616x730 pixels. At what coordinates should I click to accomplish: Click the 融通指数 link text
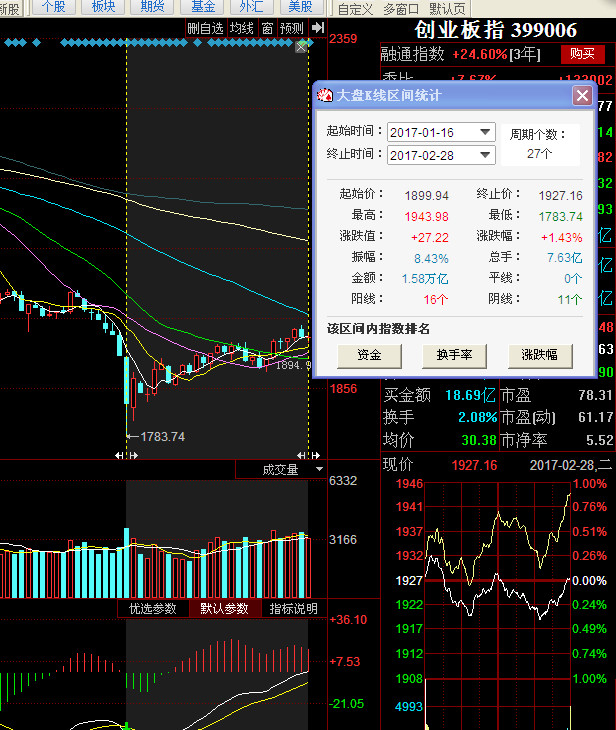tap(413, 54)
